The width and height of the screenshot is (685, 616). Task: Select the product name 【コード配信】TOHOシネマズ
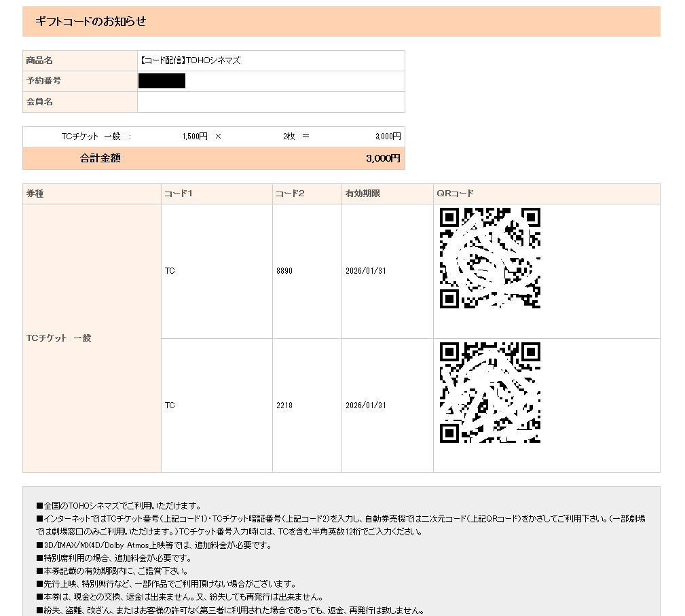[189, 60]
